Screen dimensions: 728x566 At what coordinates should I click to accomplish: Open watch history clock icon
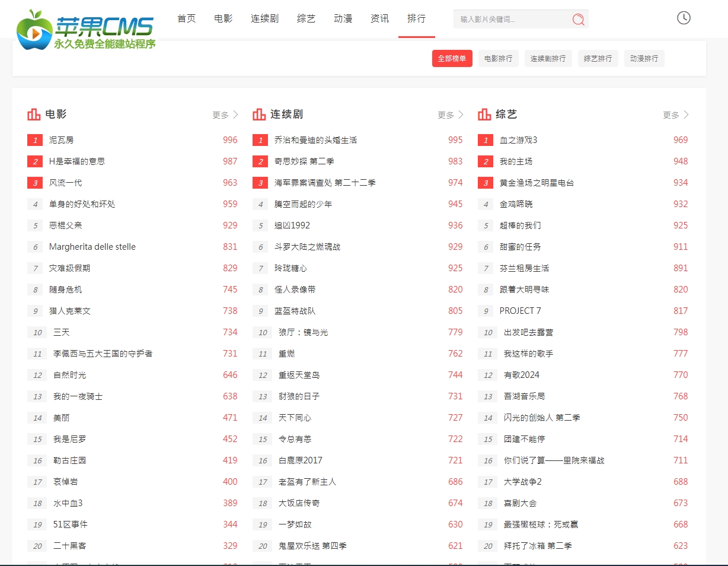click(684, 18)
